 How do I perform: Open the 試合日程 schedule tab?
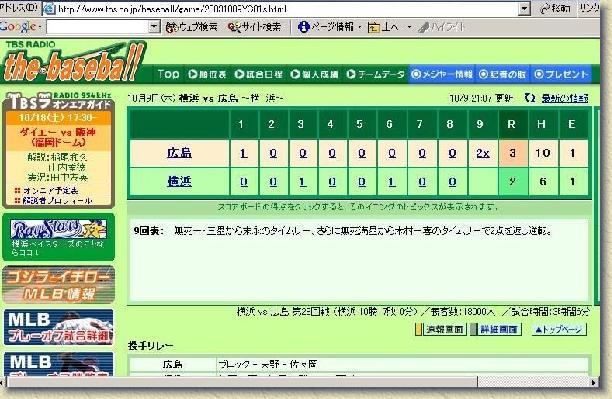point(258,74)
